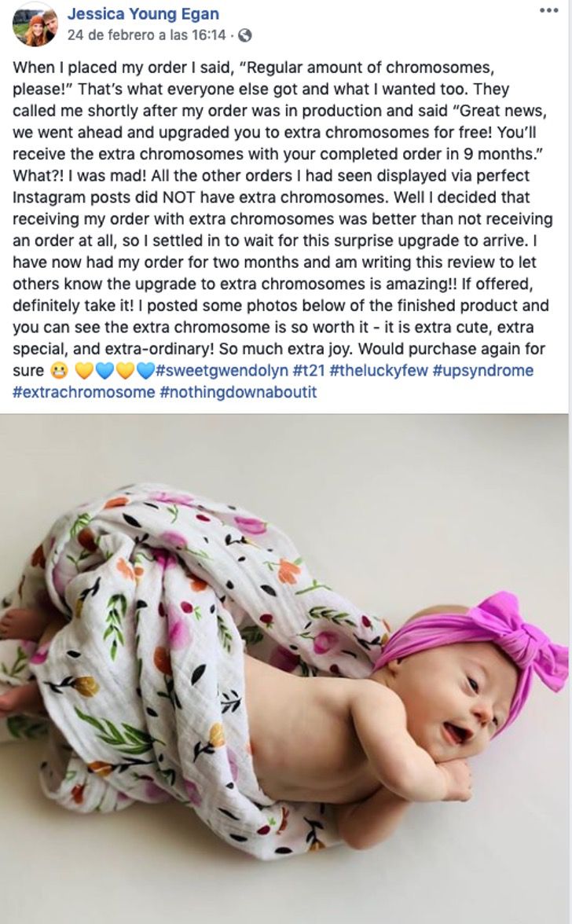
Task: Open the #extrachromosome hashtag
Action: click(x=83, y=393)
